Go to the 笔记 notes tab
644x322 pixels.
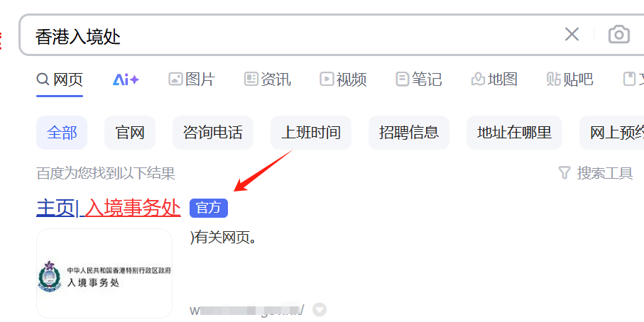pos(418,79)
